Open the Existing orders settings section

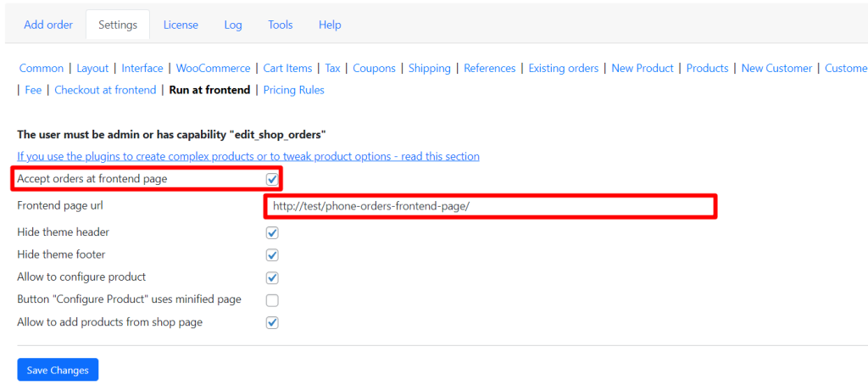tap(564, 68)
